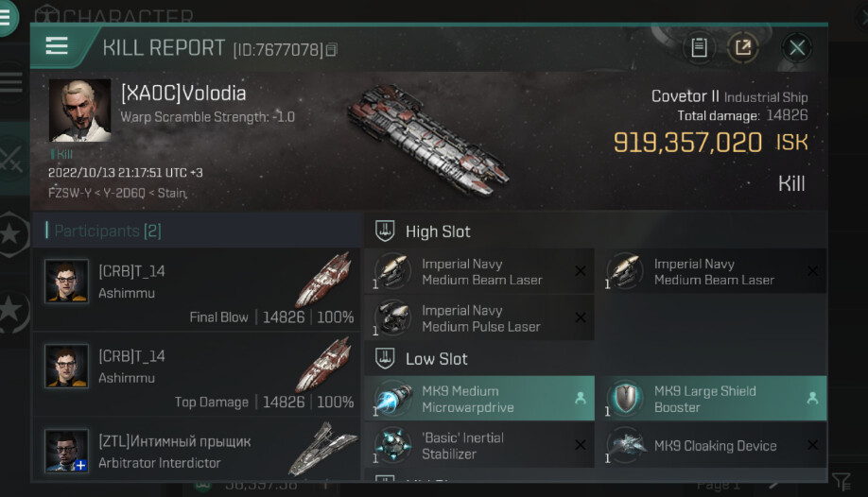
Task: Select the MK9 Medium Microwarpdrive module
Action: 479,399
